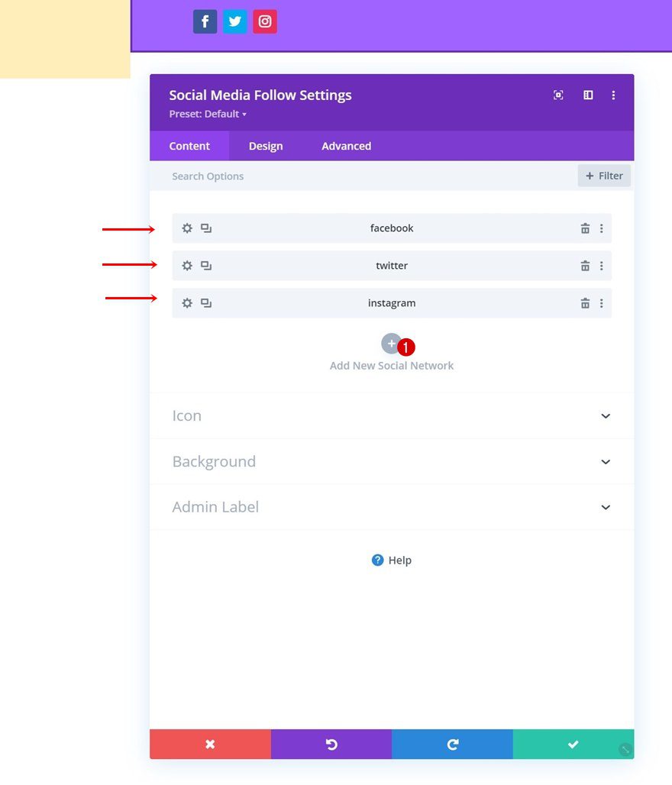
Task: Discard changes with red X button
Action: 210,744
